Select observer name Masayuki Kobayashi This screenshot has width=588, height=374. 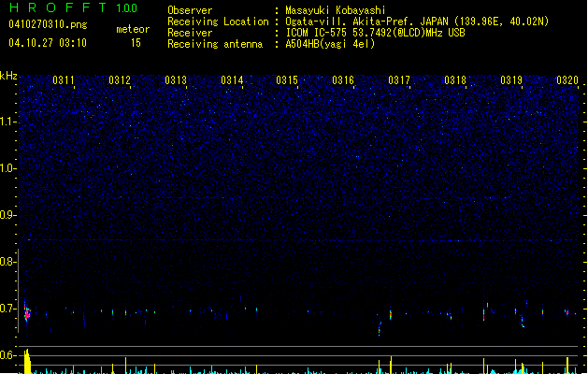336,10
